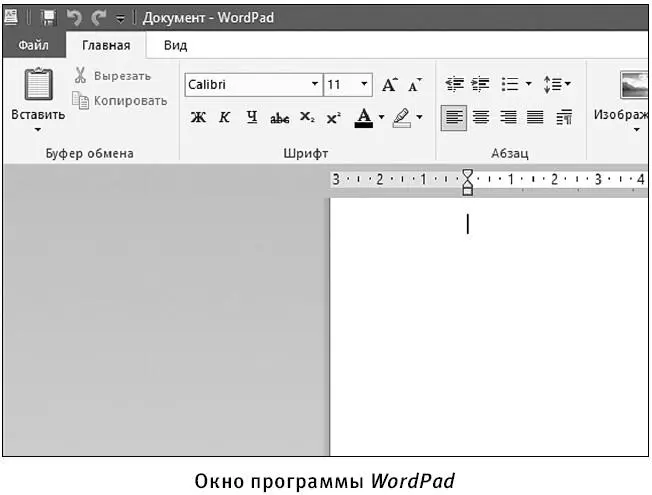The image size is (652, 495).
Task: Open the Customize Quick Access Toolbar arrow
Action: 120,19
